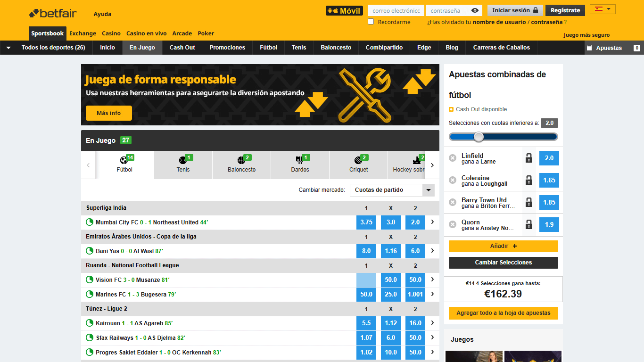Image resolution: width=644 pixels, height=362 pixels.
Task: Click the Regístrate button
Action: click(565, 10)
